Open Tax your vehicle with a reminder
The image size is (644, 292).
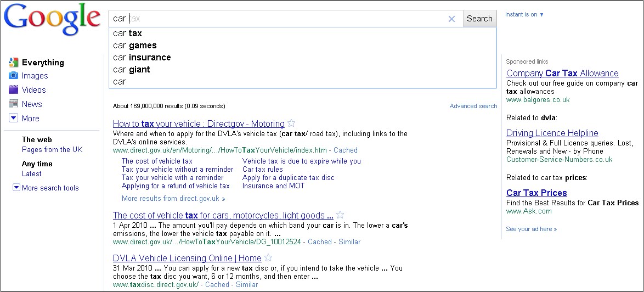pos(172,177)
